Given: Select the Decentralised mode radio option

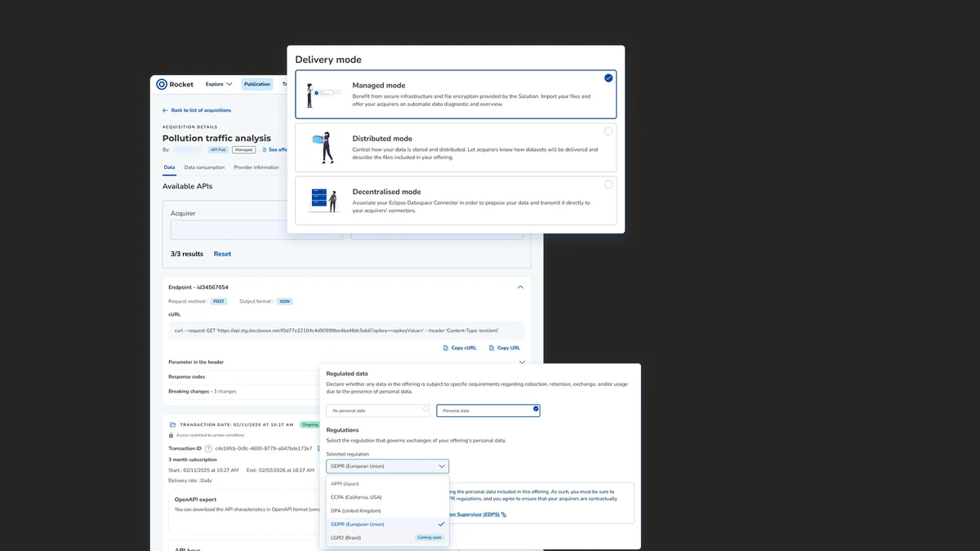Looking at the screenshot, I should (x=608, y=184).
